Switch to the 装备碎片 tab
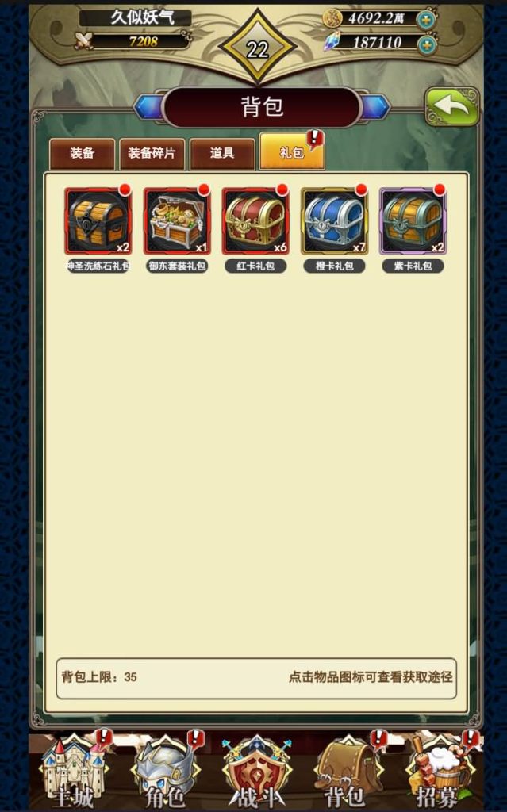The width and height of the screenshot is (507, 812). [152, 154]
